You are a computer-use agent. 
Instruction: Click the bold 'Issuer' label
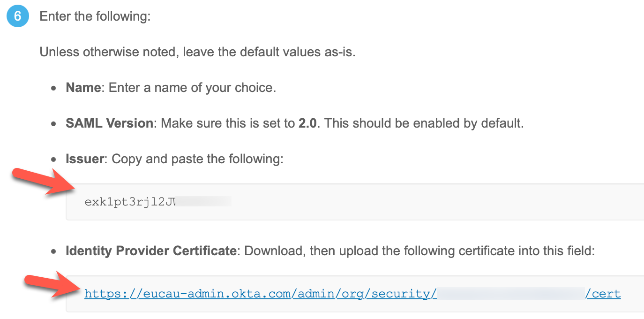[84, 159]
